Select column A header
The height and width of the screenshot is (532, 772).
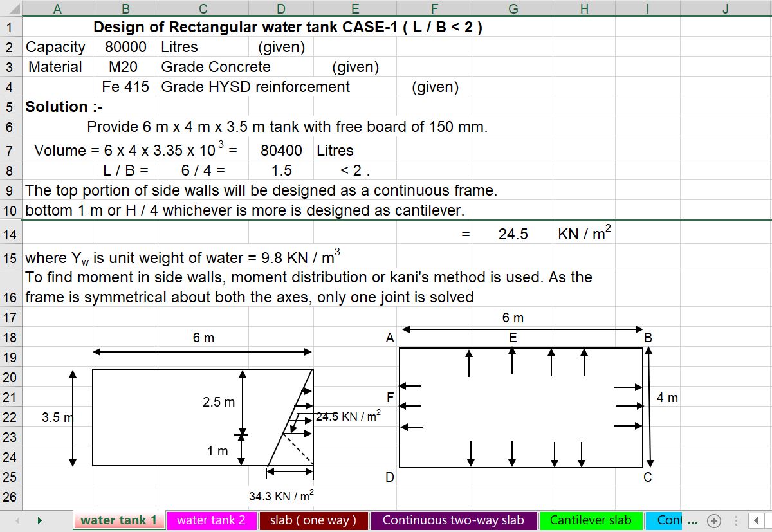57,8
